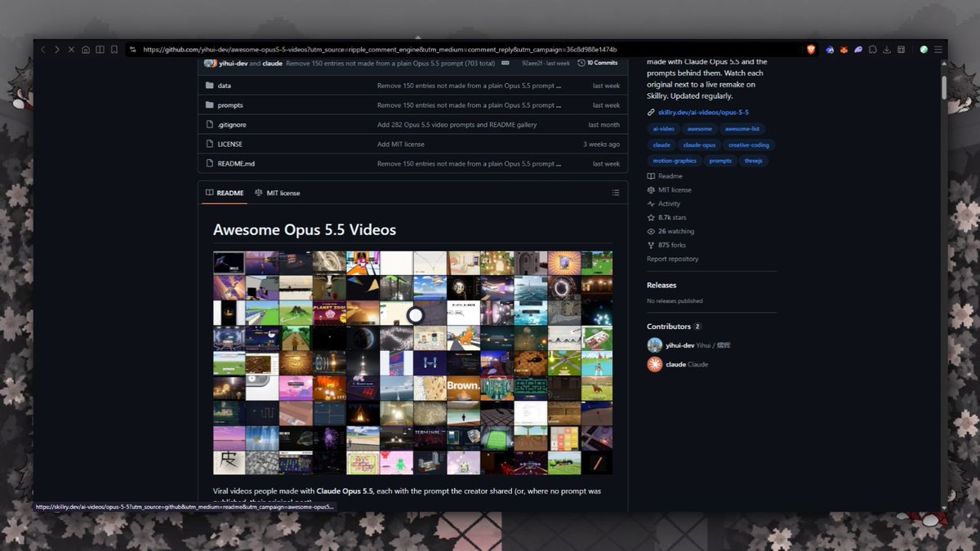Switch to the README tab
This screenshot has width=980, height=551.
click(x=225, y=193)
